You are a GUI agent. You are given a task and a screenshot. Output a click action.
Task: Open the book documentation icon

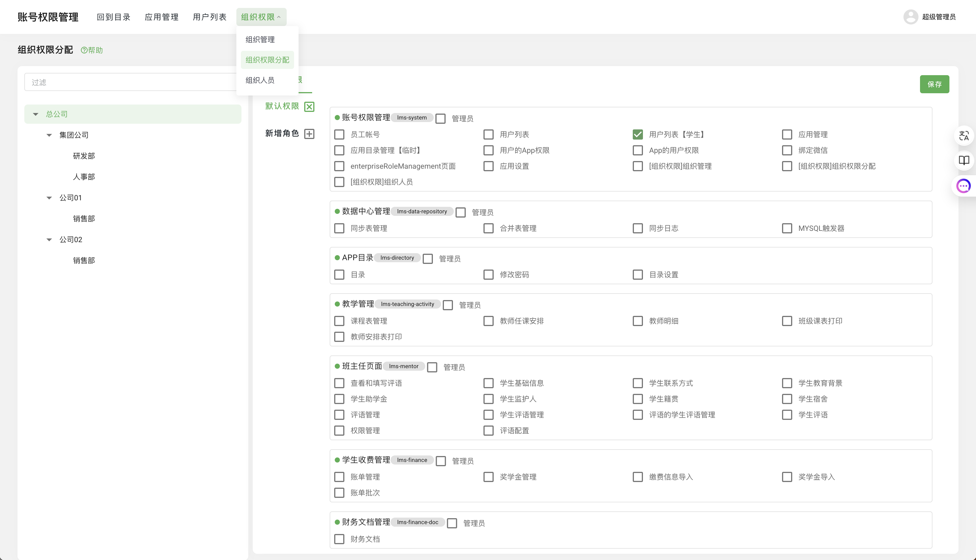click(x=964, y=160)
